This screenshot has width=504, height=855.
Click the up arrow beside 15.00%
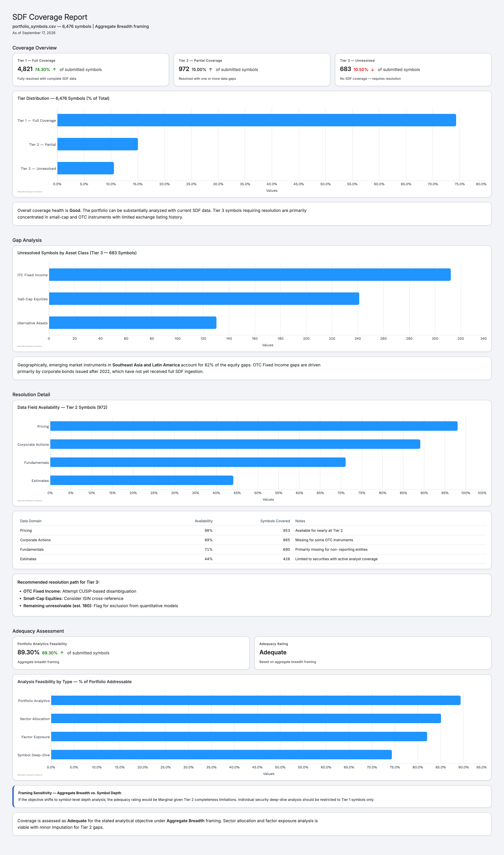(211, 69)
